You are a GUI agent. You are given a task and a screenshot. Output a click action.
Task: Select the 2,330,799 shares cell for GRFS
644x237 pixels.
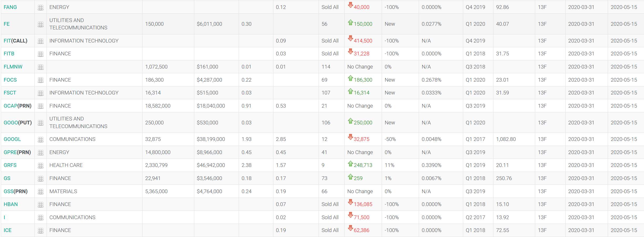coord(168,165)
